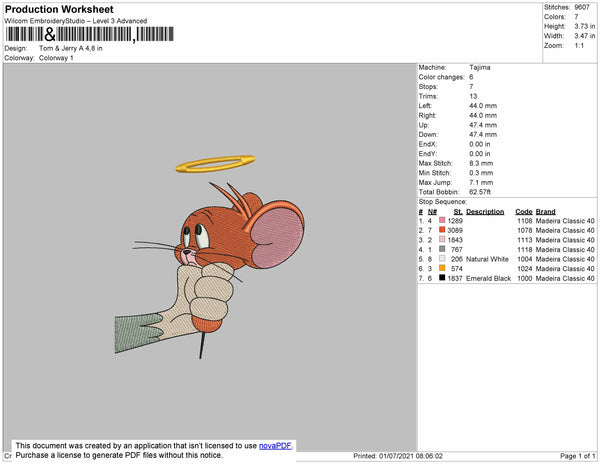Click the 'Brand' column header
The height and width of the screenshot is (464, 600).
tap(546, 212)
